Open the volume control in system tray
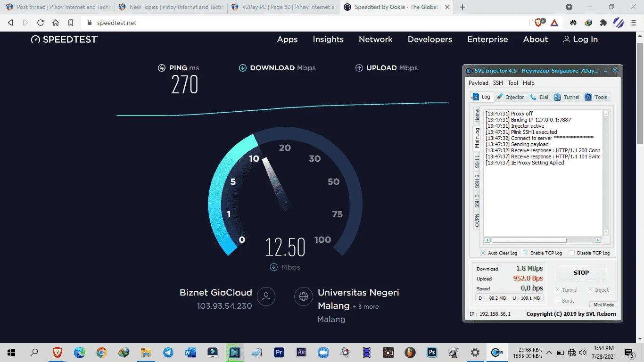 [x=583, y=352]
